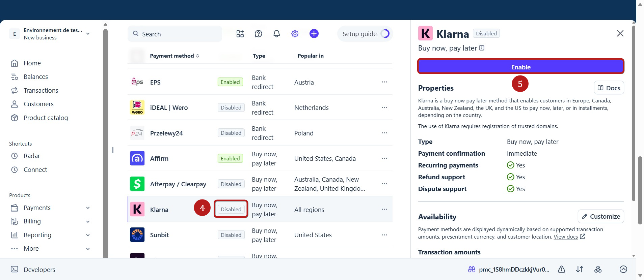644x280 pixels.
Task: Expand the Billing sidebar section
Action: [x=88, y=222]
